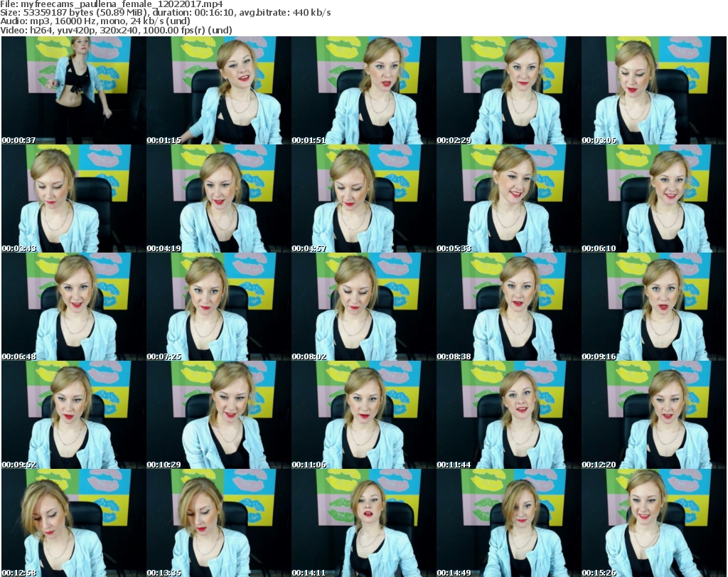This screenshot has width=728, height=577.
Task: Click the Audio mp3 info line
Action: point(95,21)
